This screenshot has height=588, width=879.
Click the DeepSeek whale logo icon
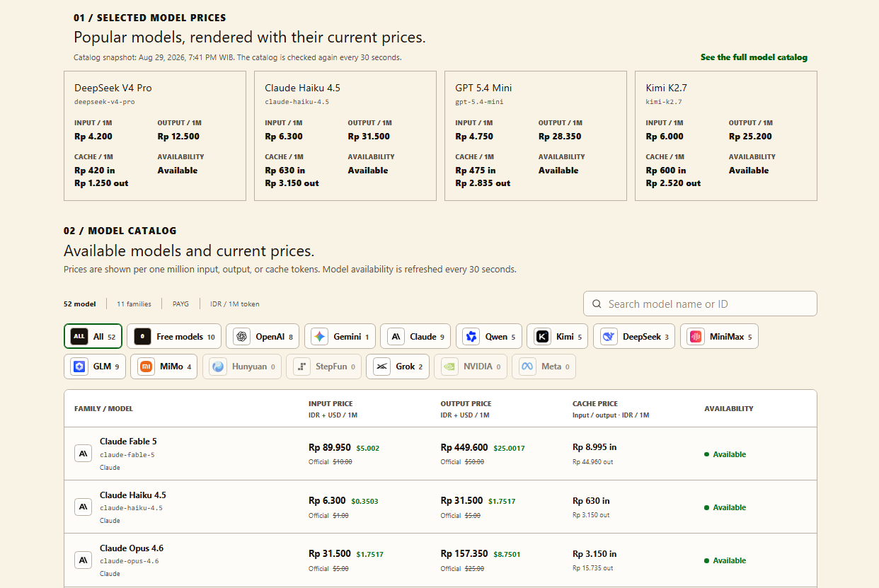coord(609,337)
